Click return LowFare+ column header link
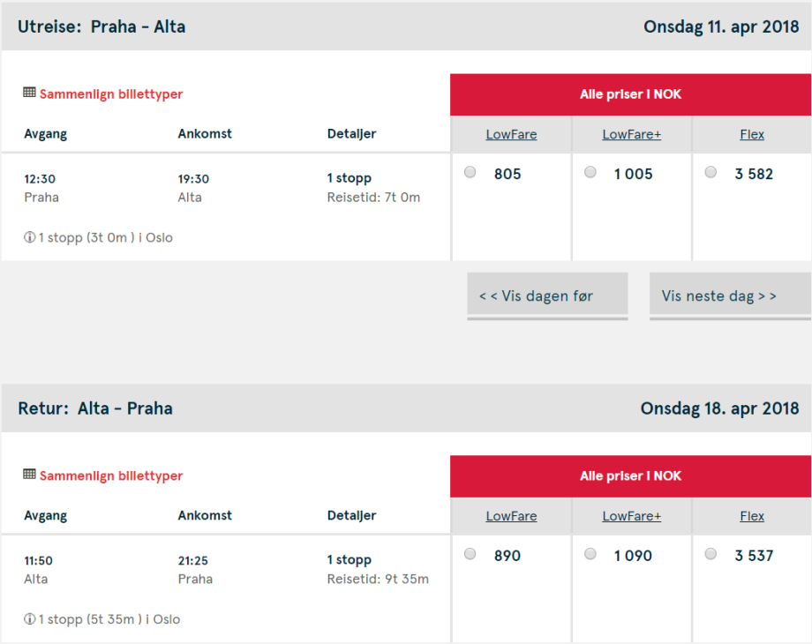This screenshot has width=812, height=644. pyautogui.click(x=632, y=516)
